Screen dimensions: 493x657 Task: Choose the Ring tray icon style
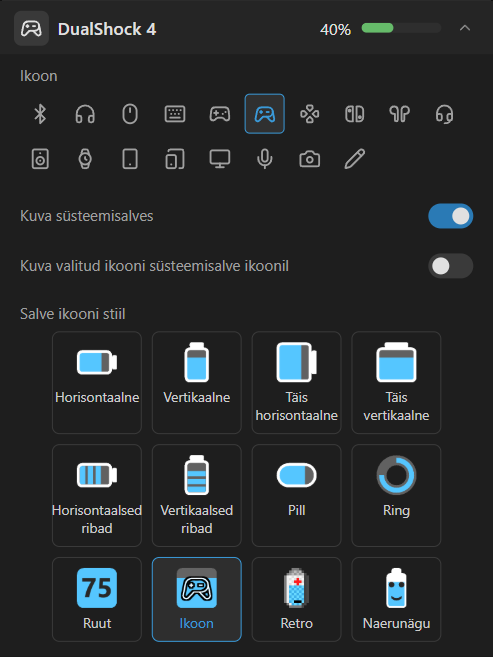click(396, 496)
